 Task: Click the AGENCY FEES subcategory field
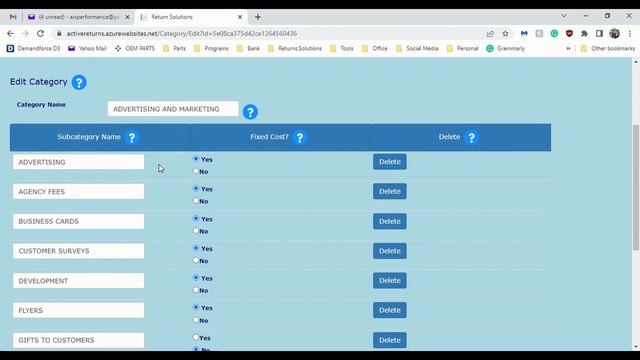pyautogui.click(x=78, y=191)
